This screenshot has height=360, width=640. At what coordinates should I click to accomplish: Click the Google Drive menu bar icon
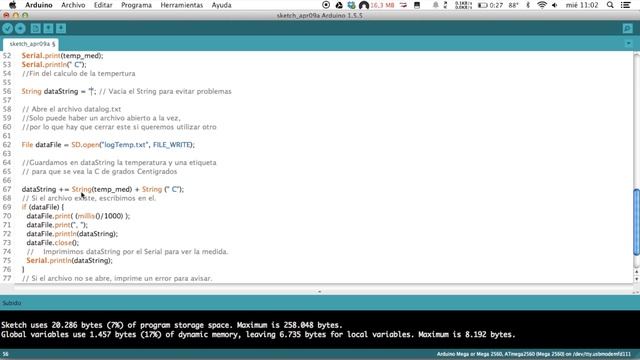point(339,5)
